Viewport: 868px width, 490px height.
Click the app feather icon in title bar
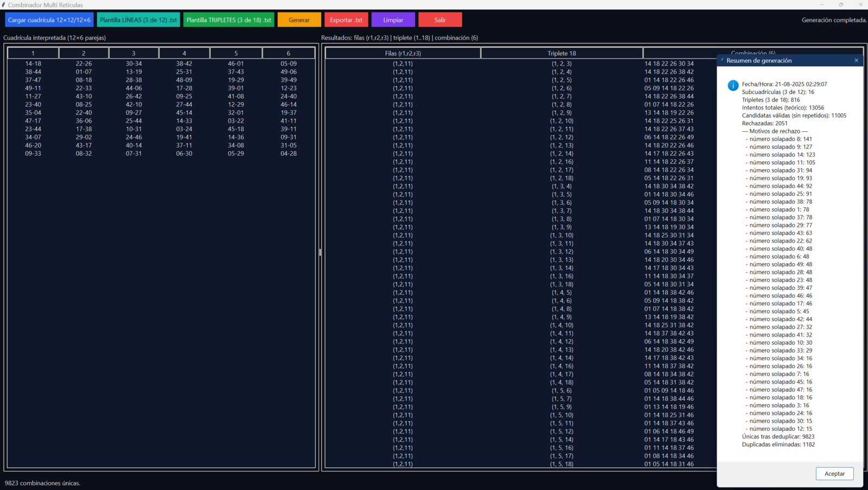4,5
